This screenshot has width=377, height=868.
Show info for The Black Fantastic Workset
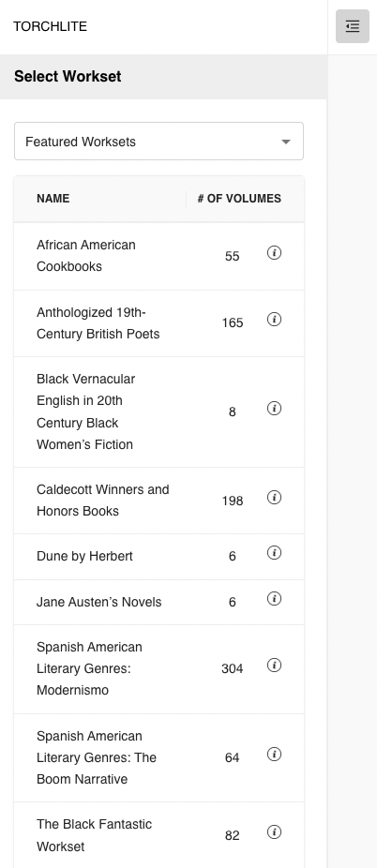tap(274, 832)
